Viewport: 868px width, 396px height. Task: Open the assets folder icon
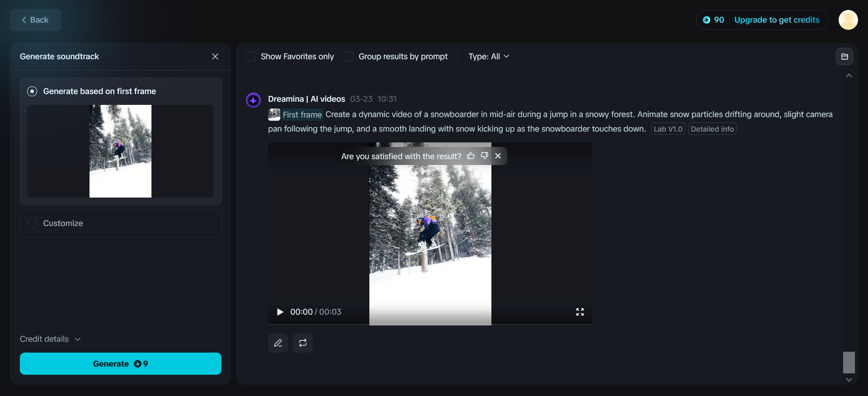[x=844, y=57]
